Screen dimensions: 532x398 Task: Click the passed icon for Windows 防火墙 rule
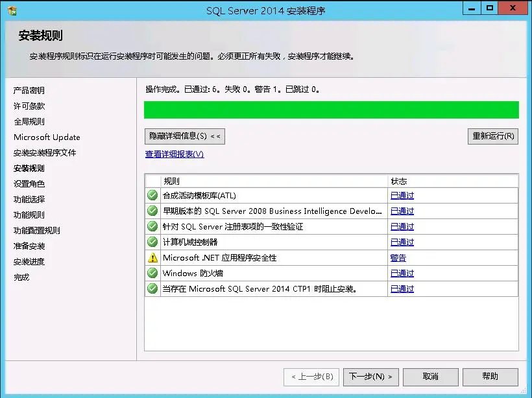coord(152,274)
